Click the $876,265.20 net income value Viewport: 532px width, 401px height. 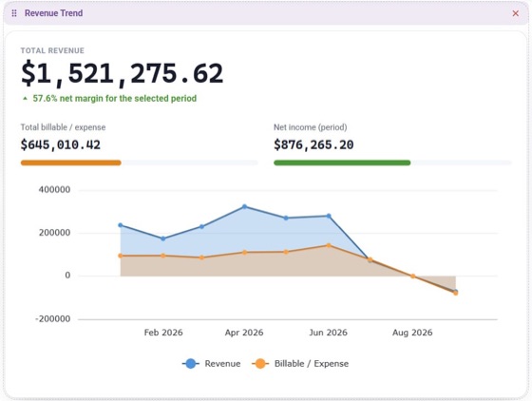click(313, 144)
